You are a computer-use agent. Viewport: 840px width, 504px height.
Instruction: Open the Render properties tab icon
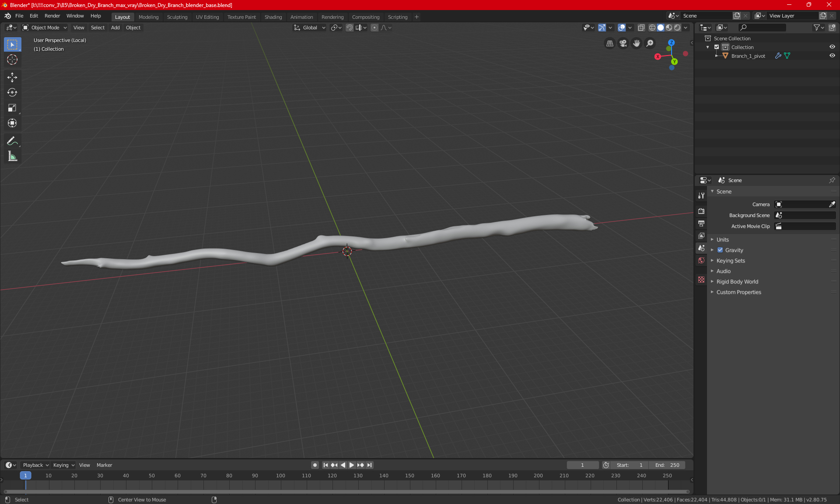click(x=701, y=211)
